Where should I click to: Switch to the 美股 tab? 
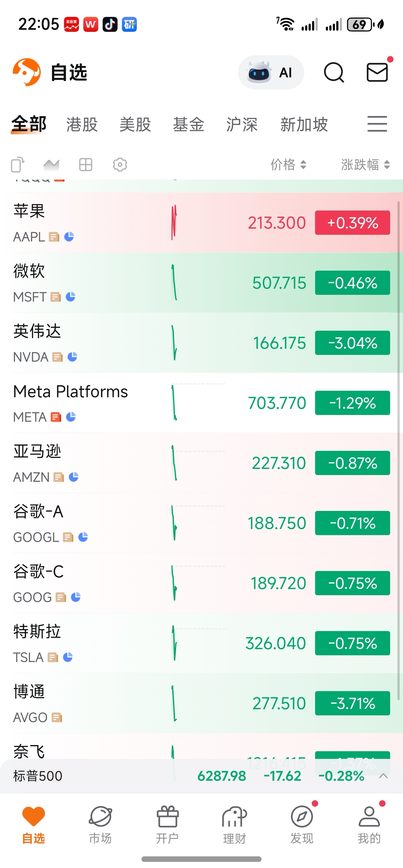pyautogui.click(x=135, y=124)
